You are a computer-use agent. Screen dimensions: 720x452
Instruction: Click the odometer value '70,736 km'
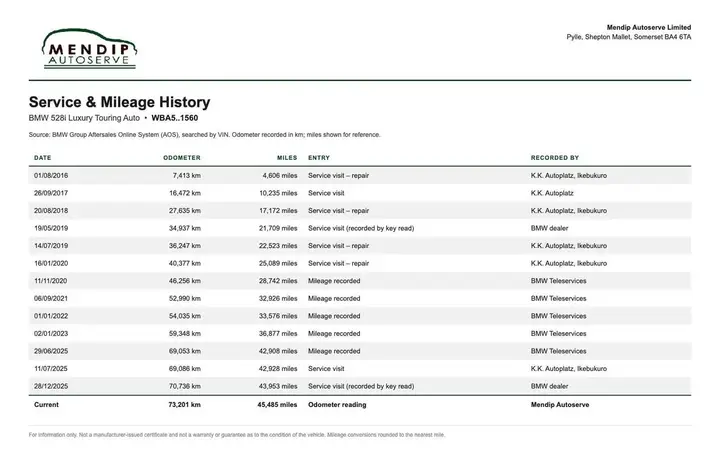coord(185,386)
